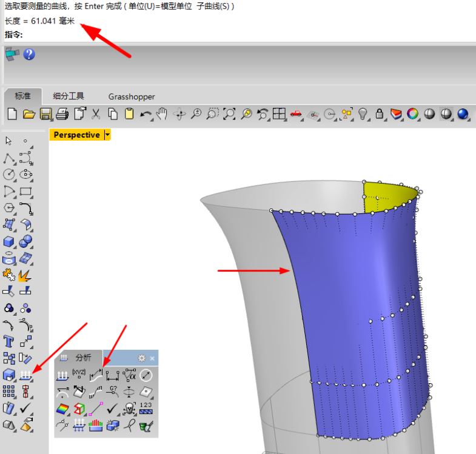
Task: Click the Box solid creation tool
Action: [9, 242]
